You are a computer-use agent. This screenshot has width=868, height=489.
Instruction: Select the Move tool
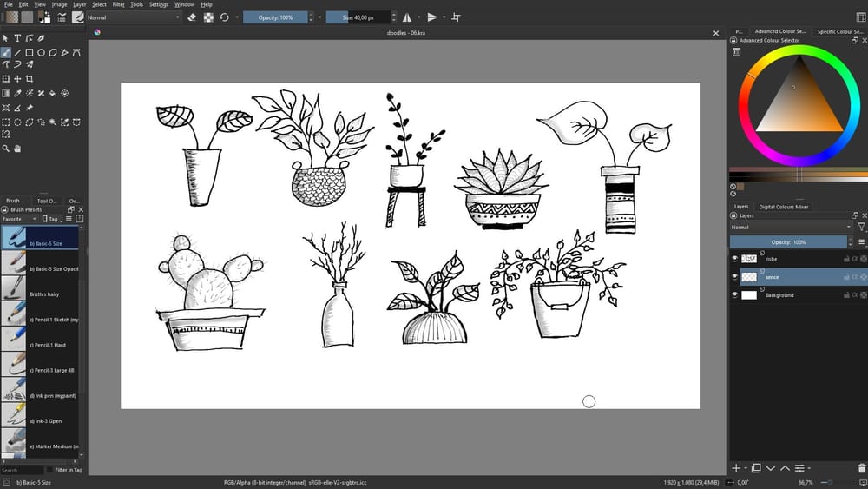17,79
